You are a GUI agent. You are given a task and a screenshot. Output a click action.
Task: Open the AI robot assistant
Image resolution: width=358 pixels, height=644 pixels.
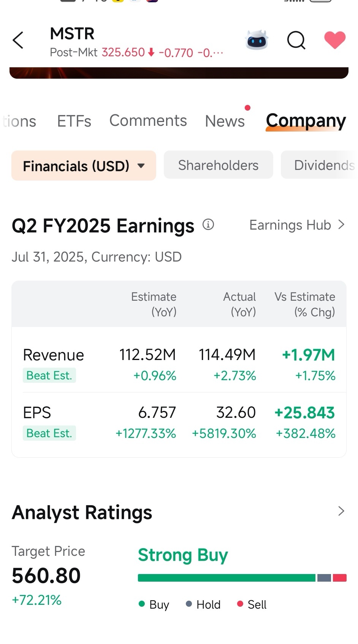(257, 40)
